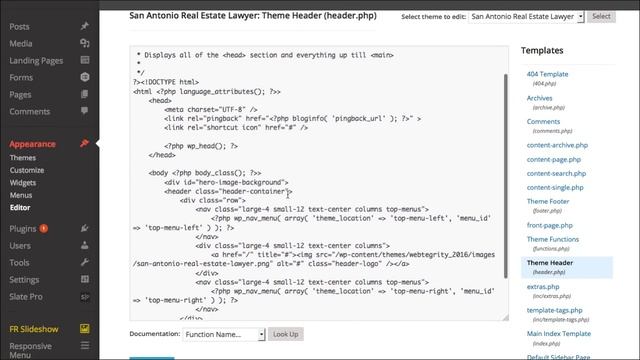Click the FR Slideshow image icon
The width and height of the screenshot is (640, 360).
pyautogui.click(x=84, y=329)
